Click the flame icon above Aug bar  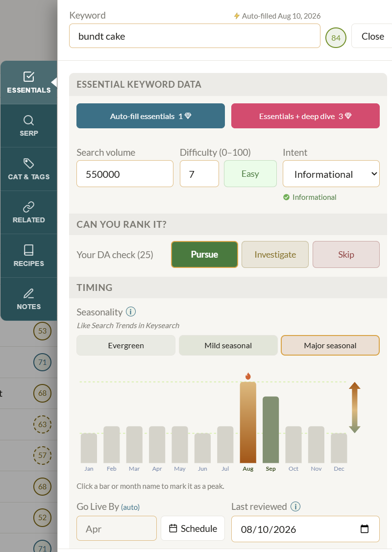(x=248, y=376)
